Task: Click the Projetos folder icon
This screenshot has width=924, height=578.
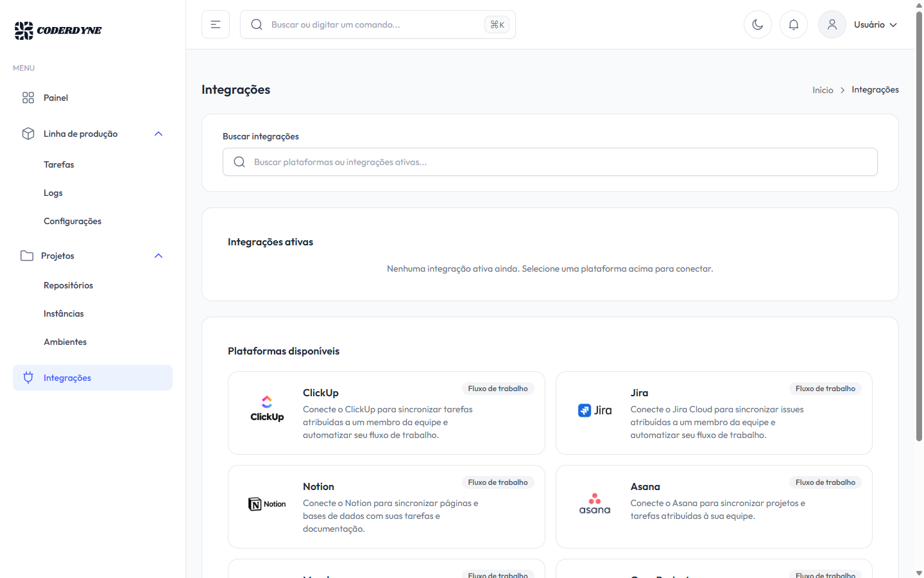Action: click(x=27, y=256)
